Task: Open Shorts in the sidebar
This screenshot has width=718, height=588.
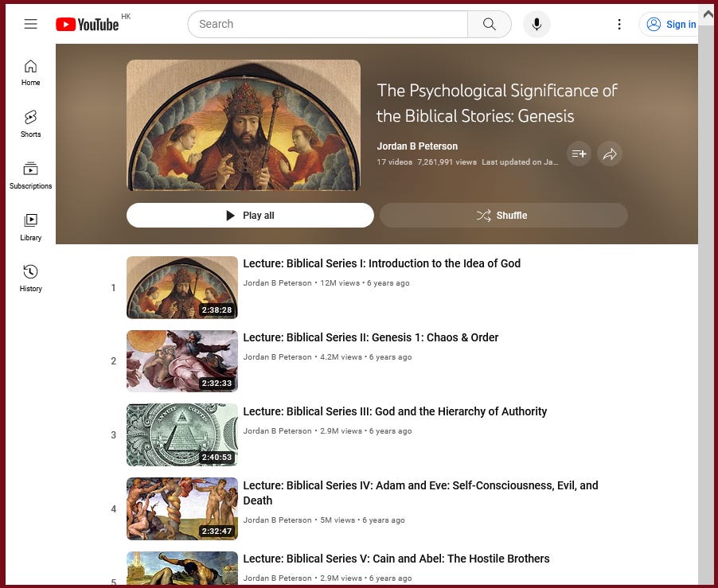Action: pos(31,124)
